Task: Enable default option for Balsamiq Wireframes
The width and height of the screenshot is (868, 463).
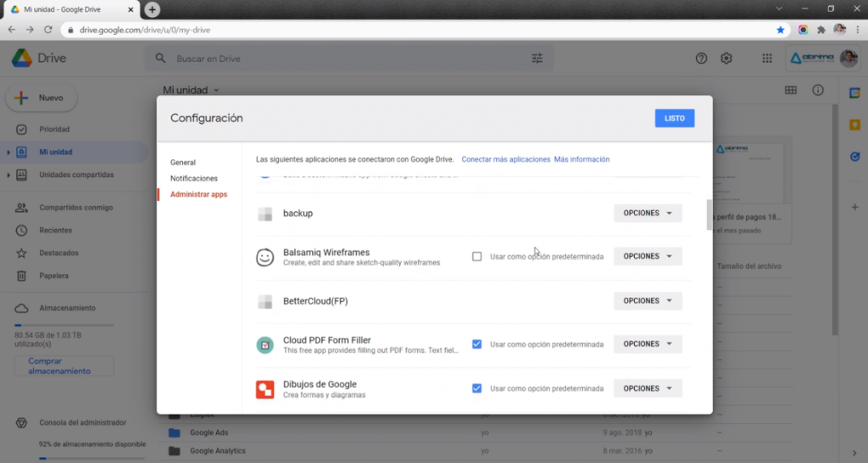Action: (476, 256)
